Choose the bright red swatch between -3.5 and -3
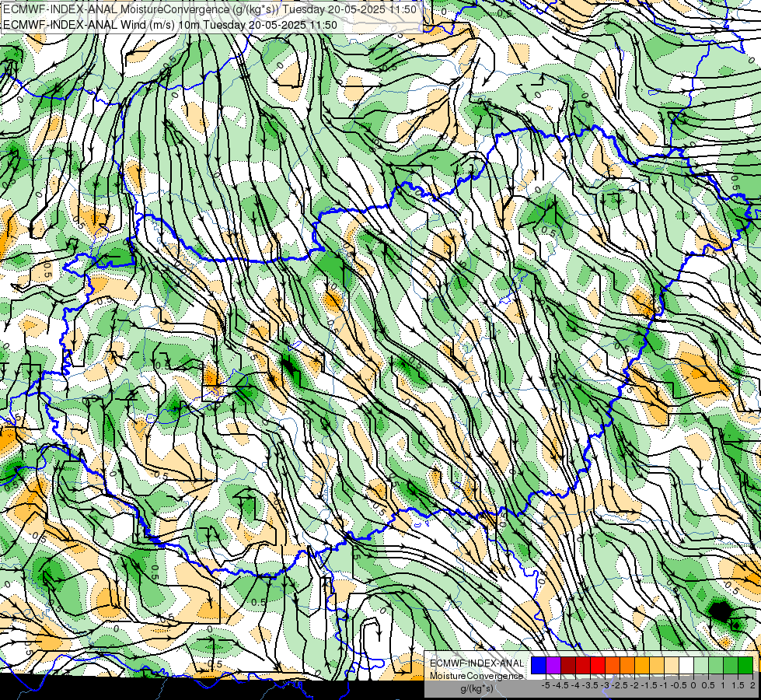761x700 pixels. click(598, 666)
